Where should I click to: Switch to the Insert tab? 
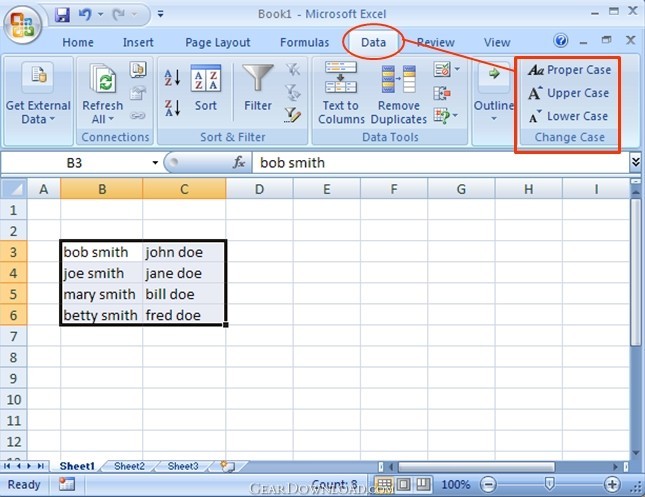point(138,42)
